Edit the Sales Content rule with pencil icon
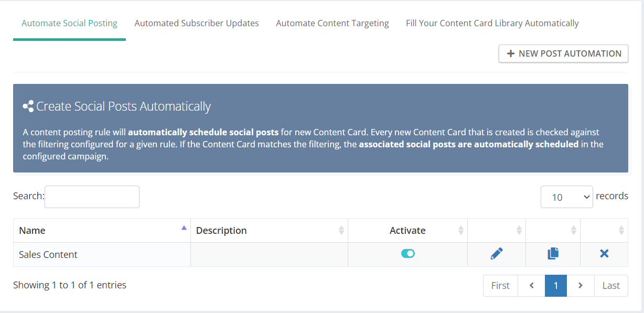The image size is (644, 313). click(497, 254)
